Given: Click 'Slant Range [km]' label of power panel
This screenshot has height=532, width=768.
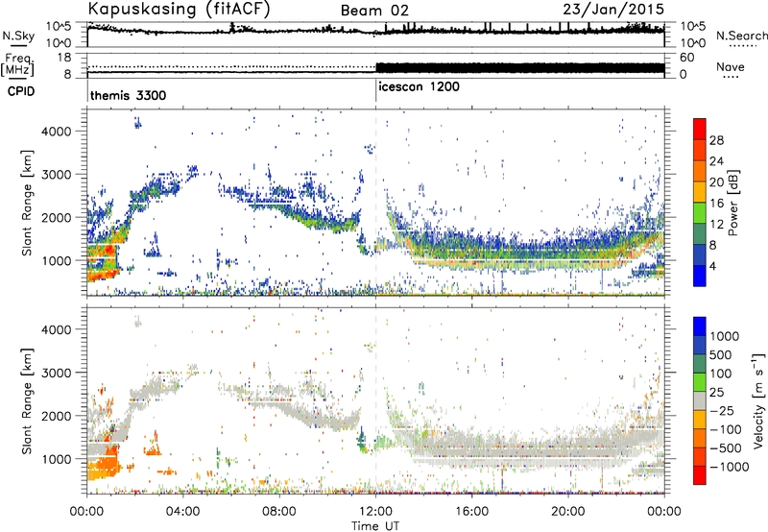Looking at the screenshot, I should coord(28,203).
